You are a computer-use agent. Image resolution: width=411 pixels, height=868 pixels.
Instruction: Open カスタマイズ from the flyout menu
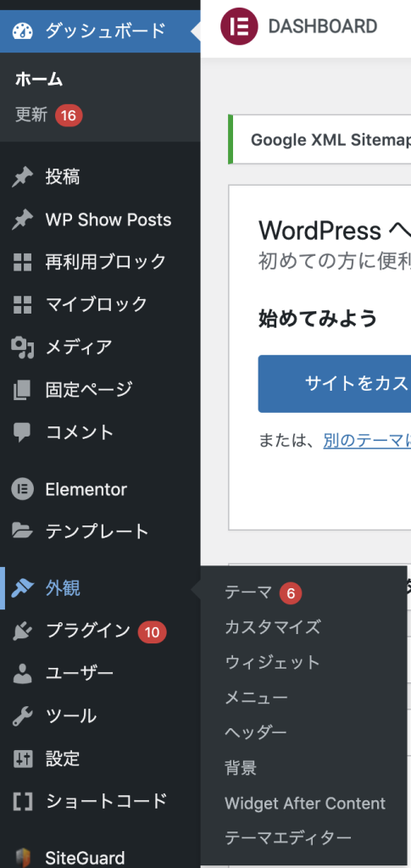point(273,627)
